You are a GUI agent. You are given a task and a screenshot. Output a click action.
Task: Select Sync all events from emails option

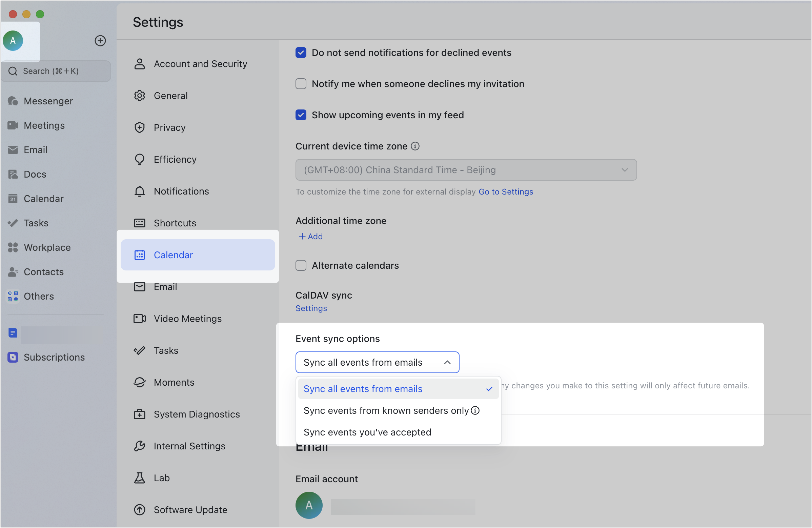(398, 389)
